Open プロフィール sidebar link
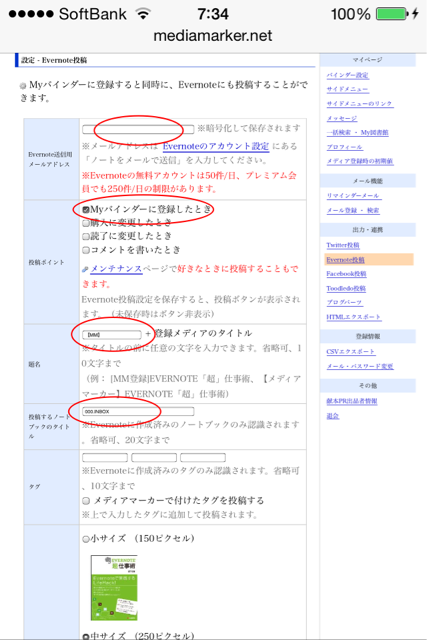427x640 pixels. point(345,147)
